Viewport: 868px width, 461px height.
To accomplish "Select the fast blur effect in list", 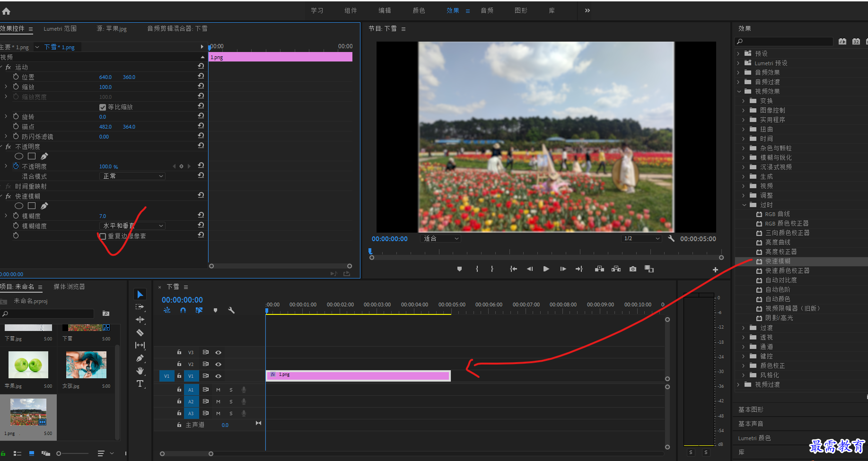I will pos(778,261).
